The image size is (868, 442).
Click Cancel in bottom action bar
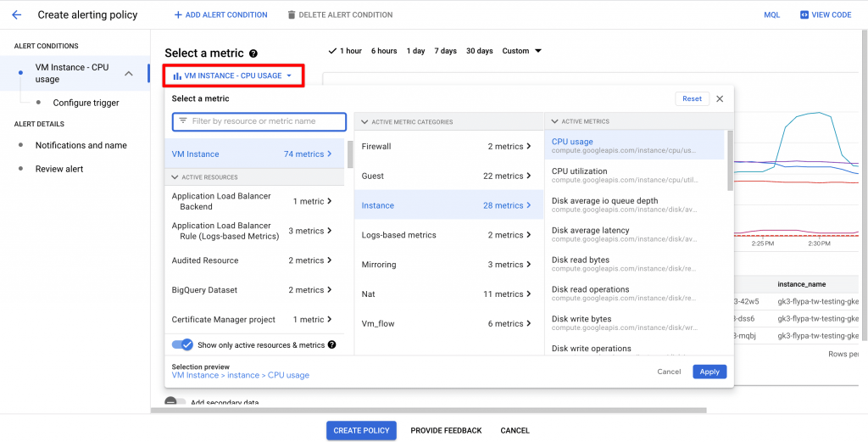point(515,430)
